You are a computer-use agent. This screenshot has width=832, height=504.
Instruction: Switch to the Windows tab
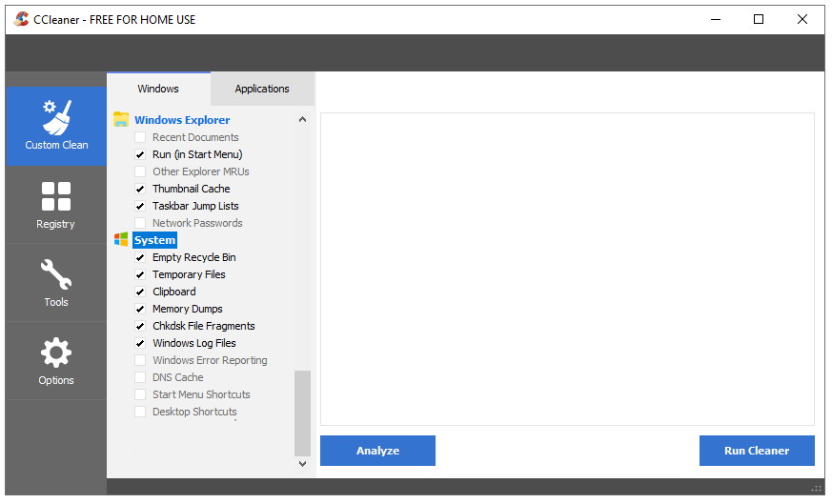pyautogui.click(x=158, y=89)
